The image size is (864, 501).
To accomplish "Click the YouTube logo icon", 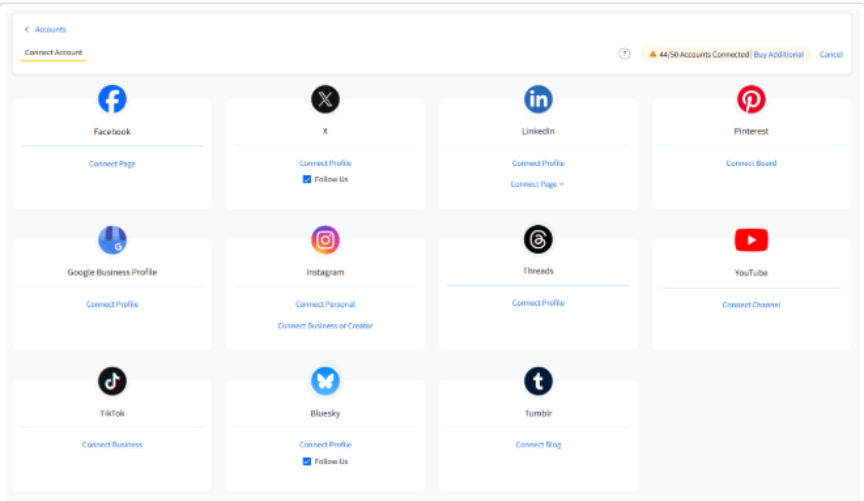I will point(751,240).
